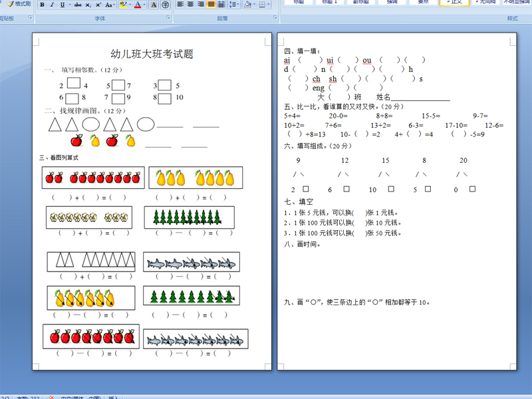Click the heading 三、看图列算式
532x399 pixels.
pos(59,158)
